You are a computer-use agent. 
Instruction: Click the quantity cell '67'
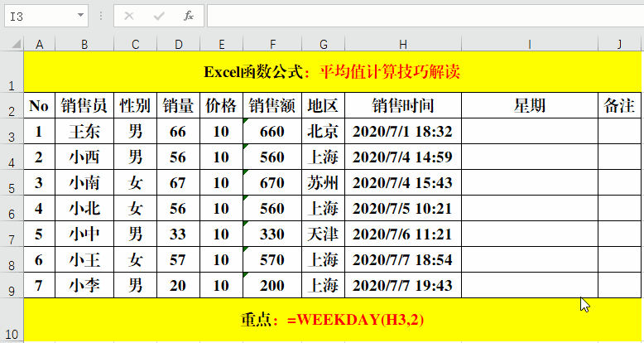178,182
